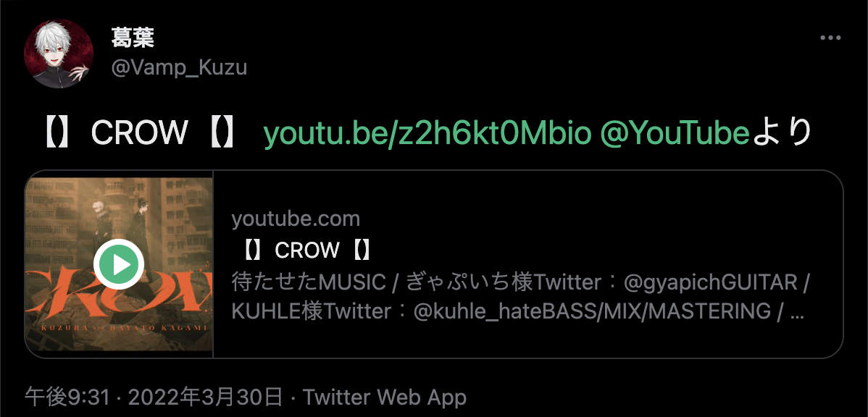The width and height of the screenshot is (868, 417).
Task: Click the より text after the @YouTube mention
Action: click(782, 133)
